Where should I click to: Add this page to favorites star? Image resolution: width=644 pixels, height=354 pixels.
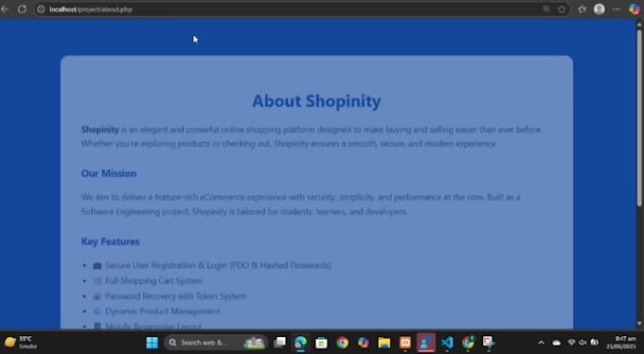(x=562, y=9)
